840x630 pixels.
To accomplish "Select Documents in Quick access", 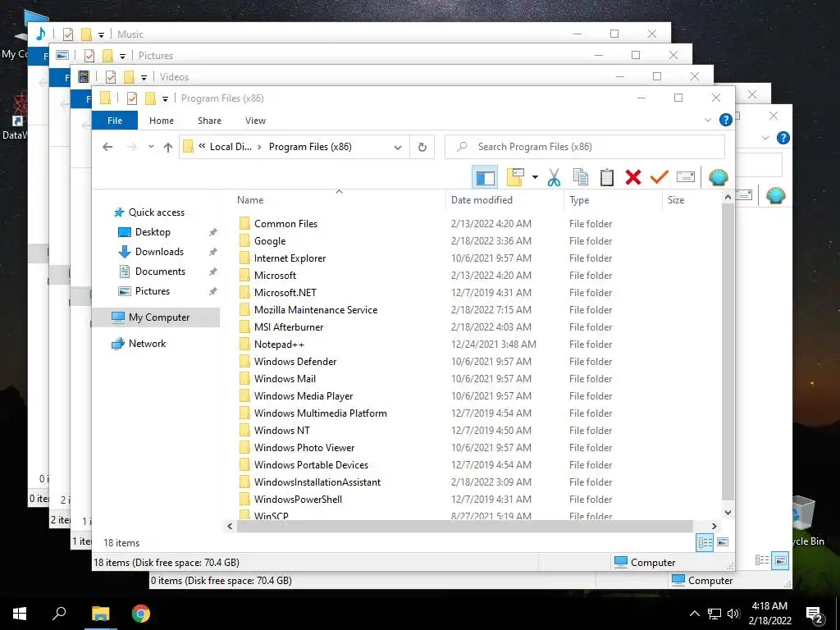I will [160, 271].
